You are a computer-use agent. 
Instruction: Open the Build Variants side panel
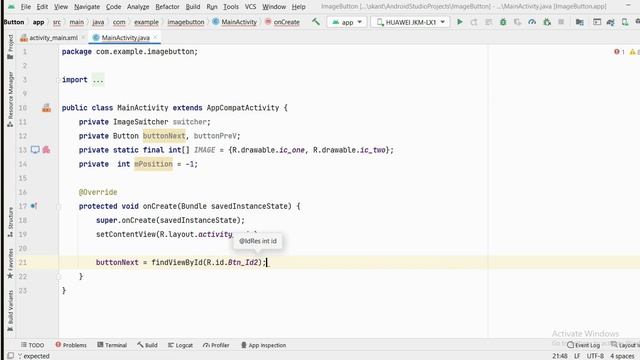(x=10, y=310)
